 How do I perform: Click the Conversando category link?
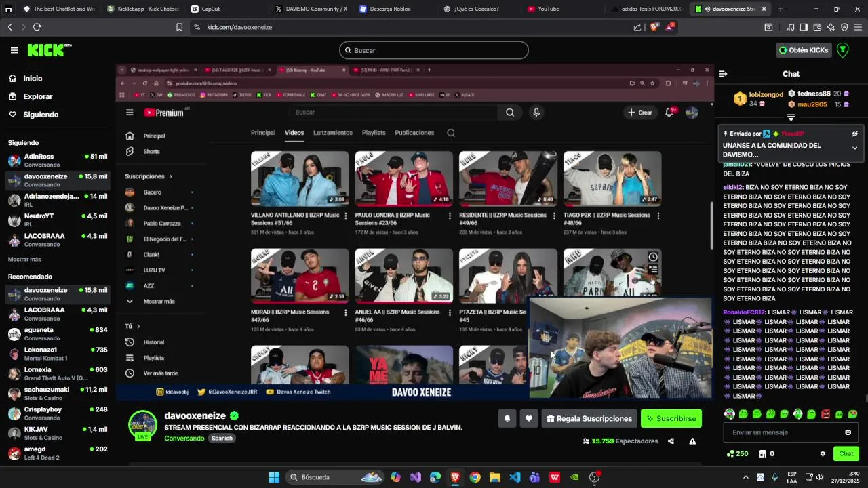(184, 439)
